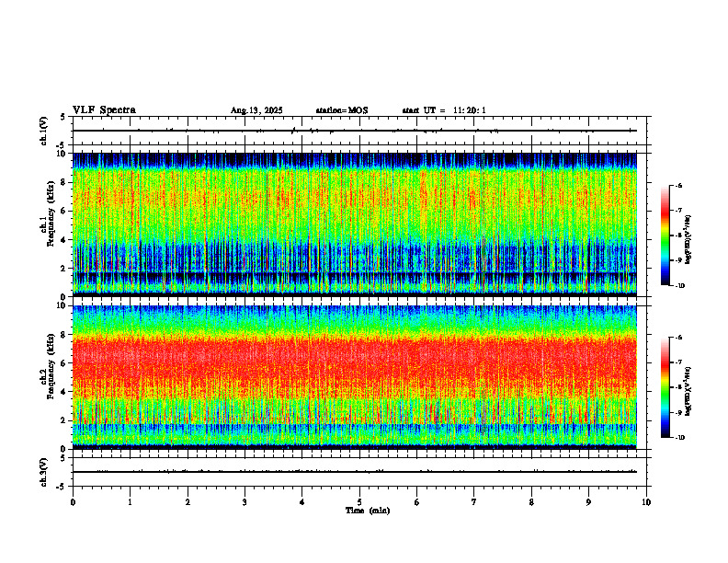Image resolution: width=728 pixels, height=563 pixels.
Task: Click the time axis tick label "3"
Action: [245, 502]
